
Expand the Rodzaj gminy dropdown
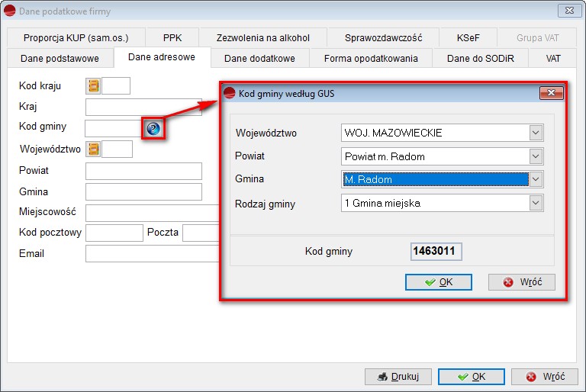coord(536,203)
